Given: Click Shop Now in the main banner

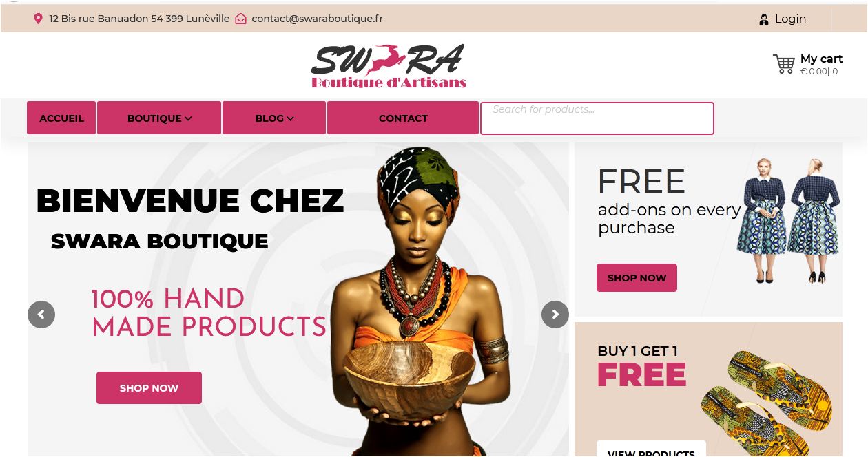Looking at the screenshot, I should [149, 387].
